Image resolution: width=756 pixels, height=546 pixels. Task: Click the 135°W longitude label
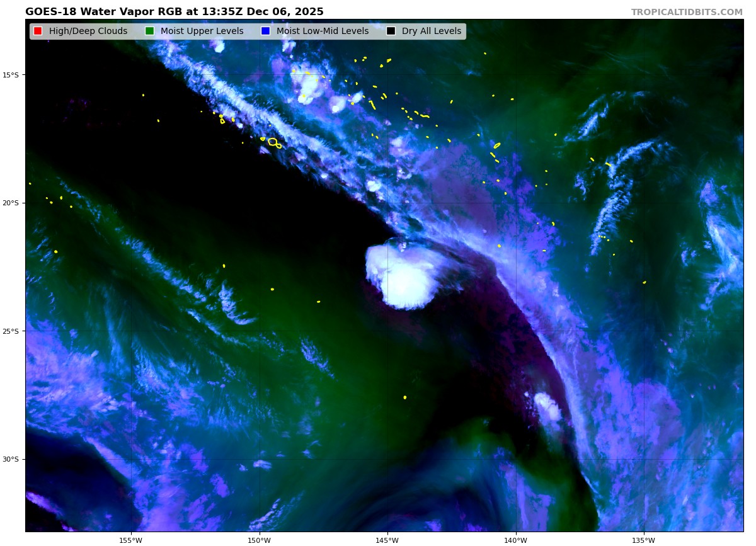pyautogui.click(x=644, y=540)
